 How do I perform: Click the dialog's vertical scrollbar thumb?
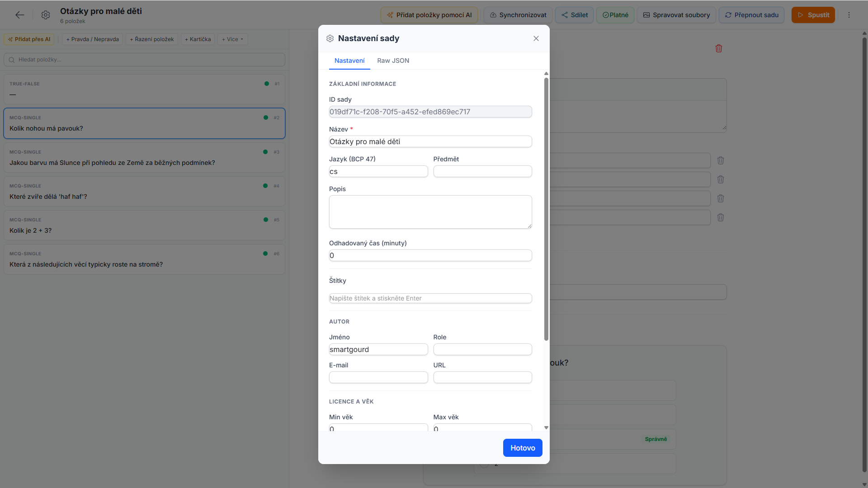tap(546, 209)
